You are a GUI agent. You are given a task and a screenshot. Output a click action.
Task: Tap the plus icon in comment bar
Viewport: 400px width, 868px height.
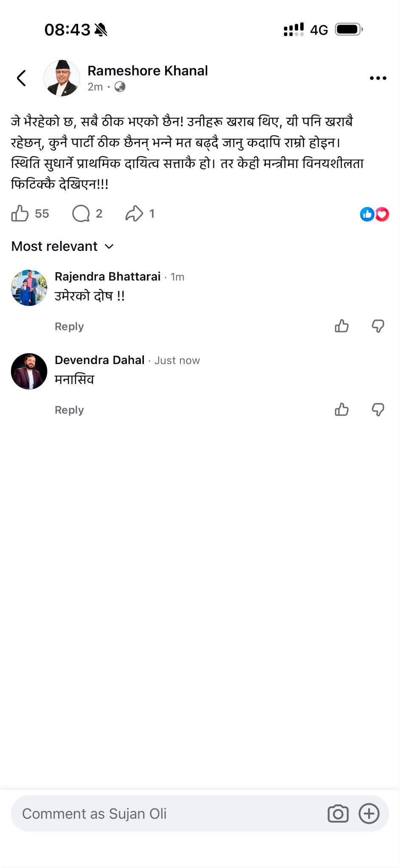369,814
